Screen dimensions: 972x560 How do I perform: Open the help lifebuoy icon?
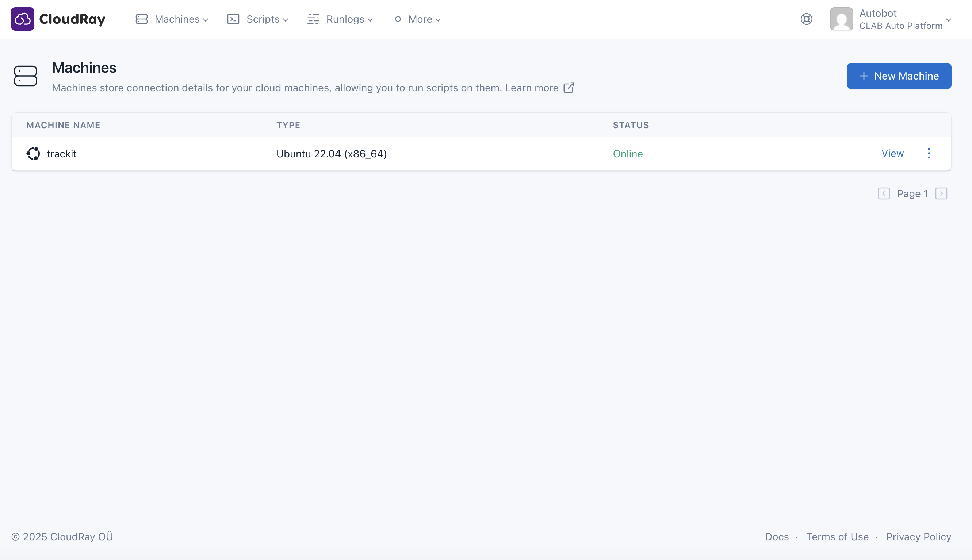click(806, 19)
